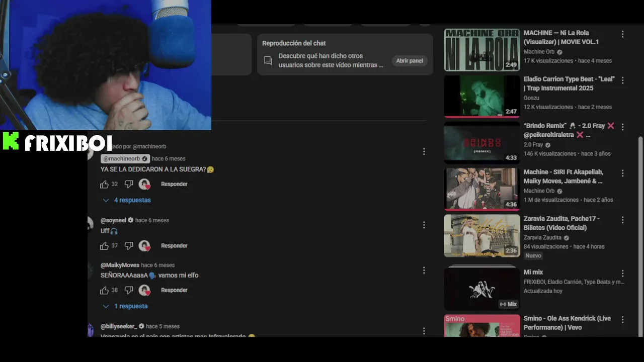Click the streamer webcam overlay
Screen dimensions: 644x362
click(x=106, y=65)
